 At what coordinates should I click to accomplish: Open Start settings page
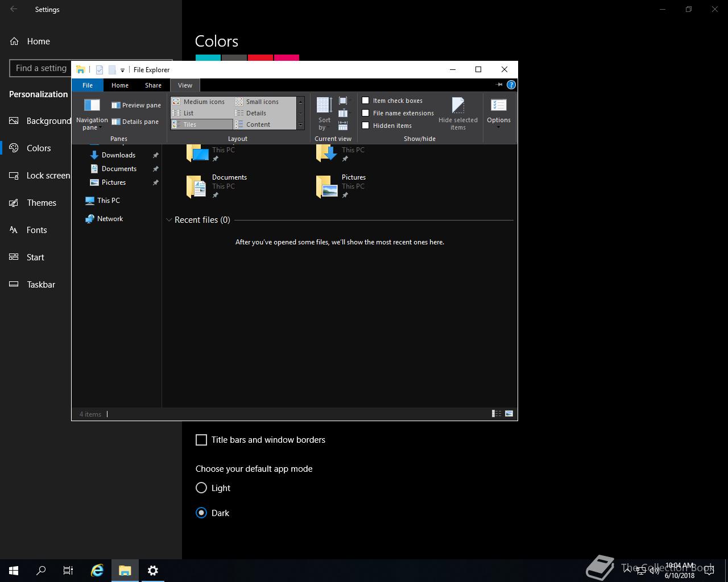pos(35,257)
